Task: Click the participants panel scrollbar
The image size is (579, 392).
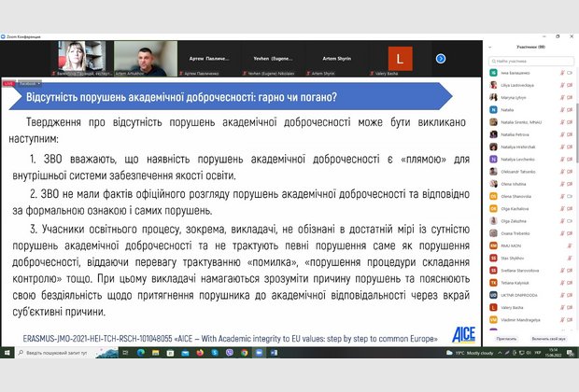Action: pyautogui.click(x=577, y=133)
